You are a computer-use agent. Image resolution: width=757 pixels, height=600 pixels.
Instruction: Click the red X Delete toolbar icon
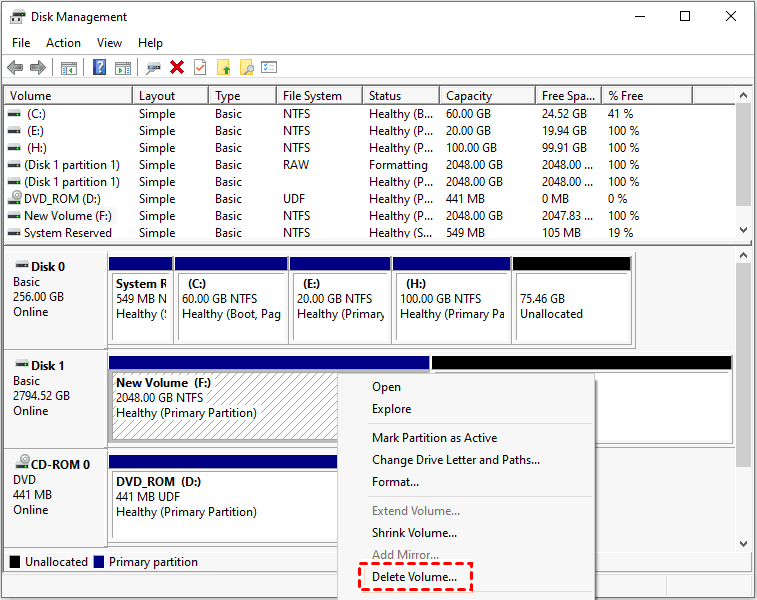pos(177,67)
